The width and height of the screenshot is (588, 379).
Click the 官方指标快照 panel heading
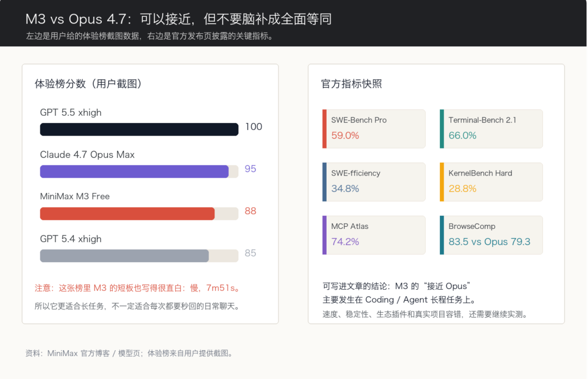coord(351,84)
